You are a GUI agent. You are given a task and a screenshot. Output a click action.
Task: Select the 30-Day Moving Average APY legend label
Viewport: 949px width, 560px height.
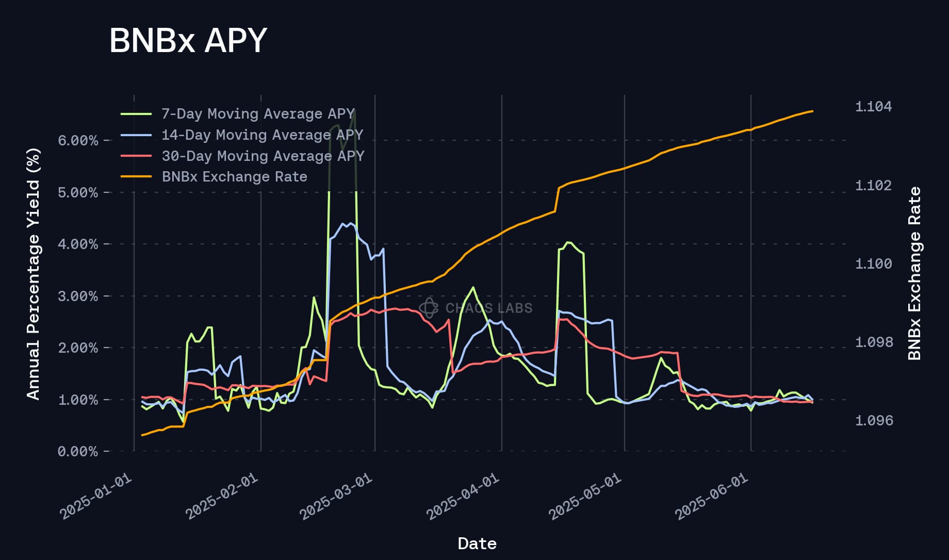[263, 156]
